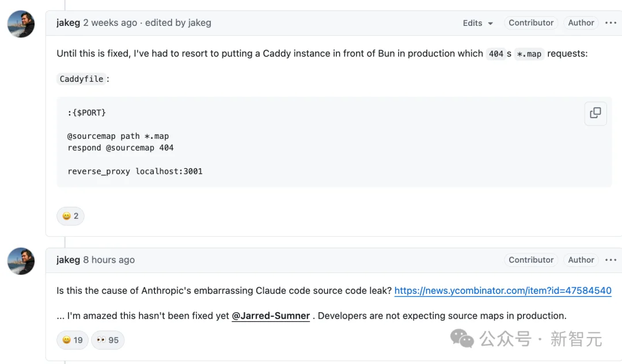
Task: Click jakeg's avatar beside the 8 hours ago comment
Action: pos(21,261)
